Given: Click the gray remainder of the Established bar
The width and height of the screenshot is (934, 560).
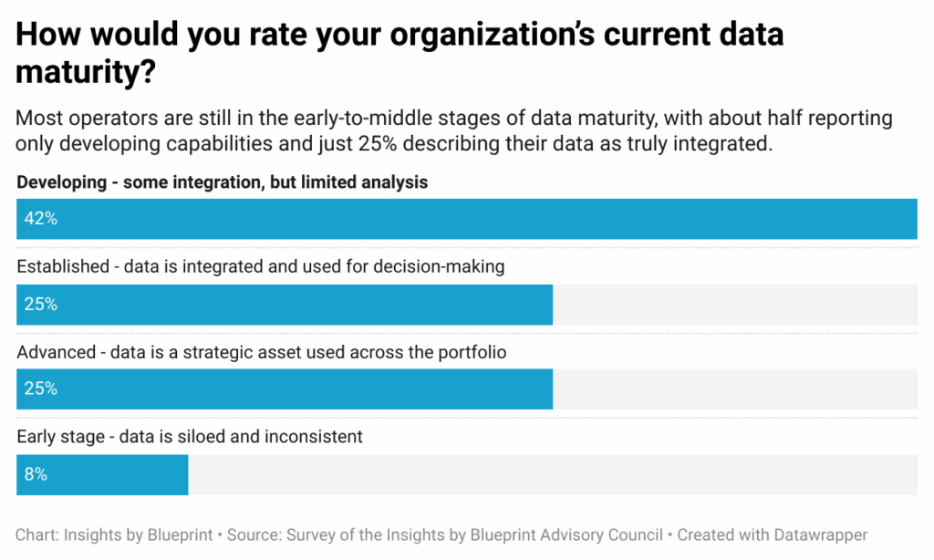Looking at the screenshot, I should click(734, 305).
